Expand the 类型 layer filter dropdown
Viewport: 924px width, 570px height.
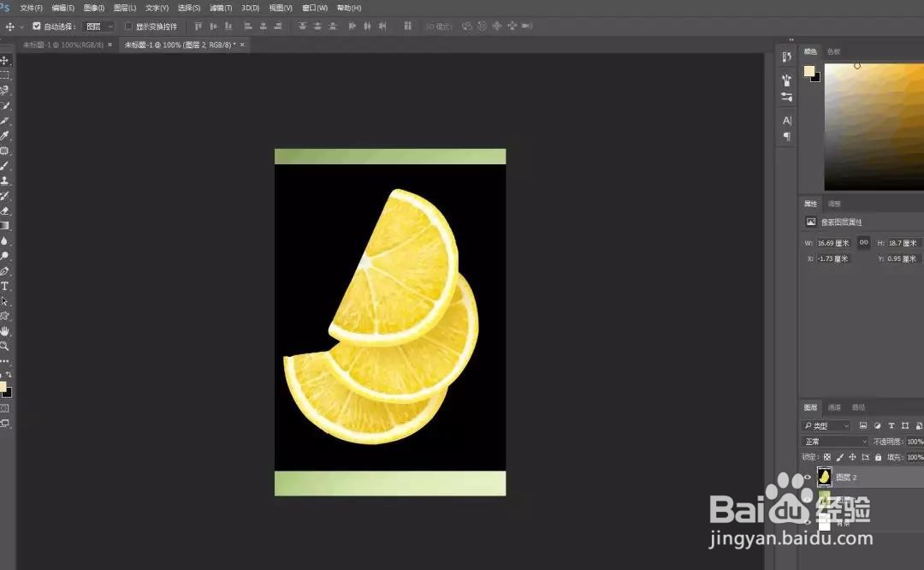pyautogui.click(x=826, y=425)
